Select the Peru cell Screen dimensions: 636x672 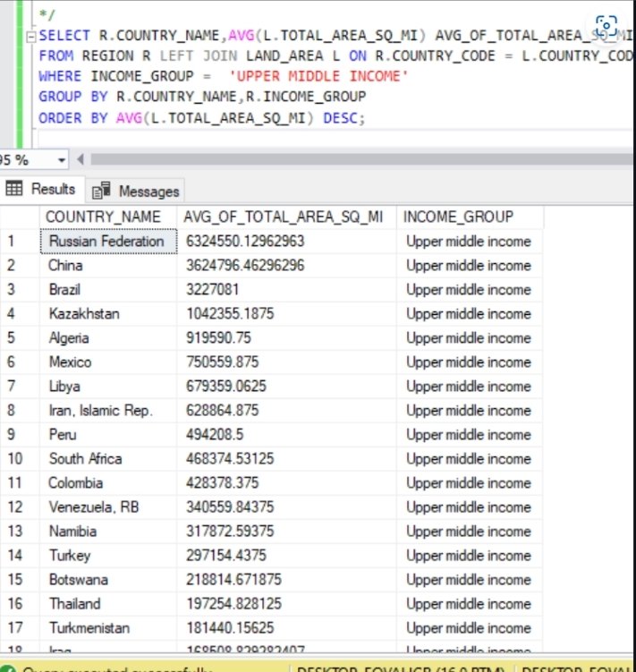108,435
